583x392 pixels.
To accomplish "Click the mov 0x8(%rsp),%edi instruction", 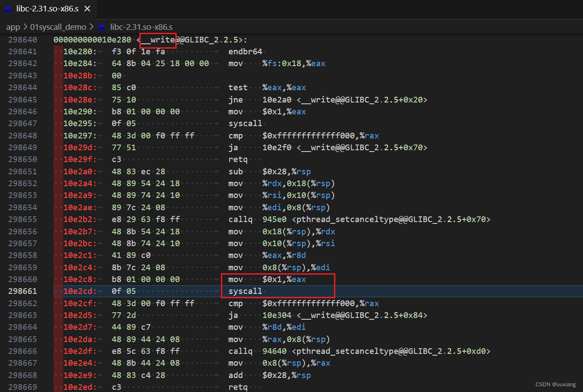I will pyautogui.click(x=279, y=268).
